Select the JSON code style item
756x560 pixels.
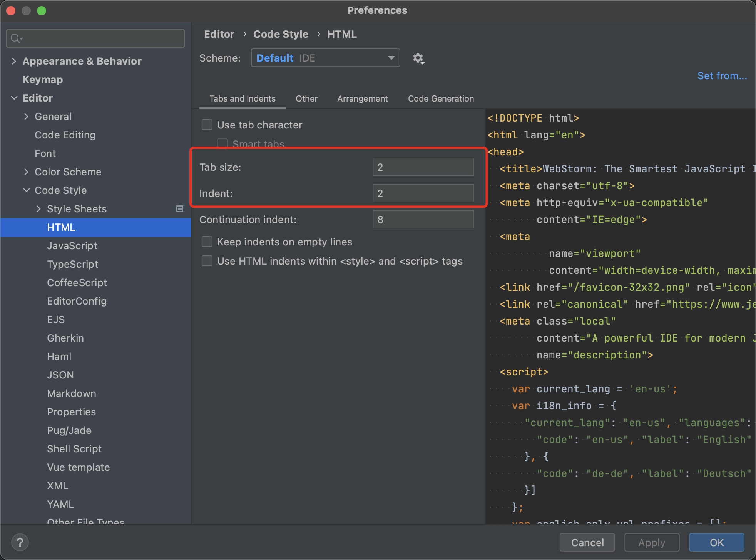point(59,374)
